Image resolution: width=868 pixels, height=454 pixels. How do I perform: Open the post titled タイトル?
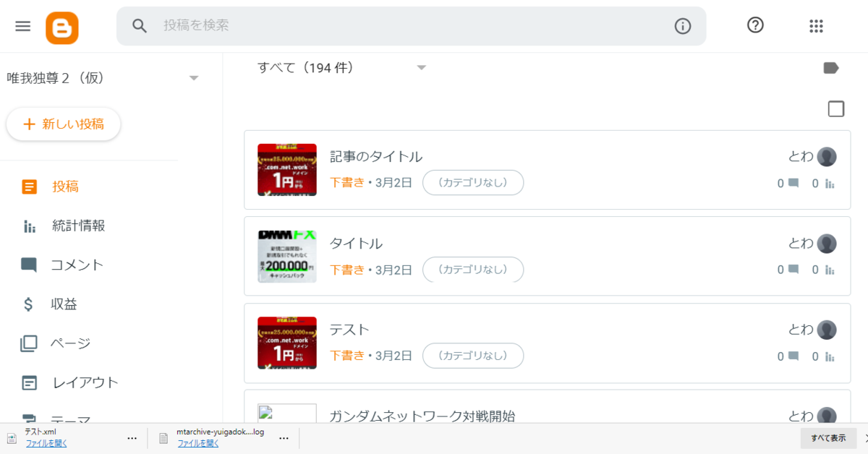(x=357, y=244)
